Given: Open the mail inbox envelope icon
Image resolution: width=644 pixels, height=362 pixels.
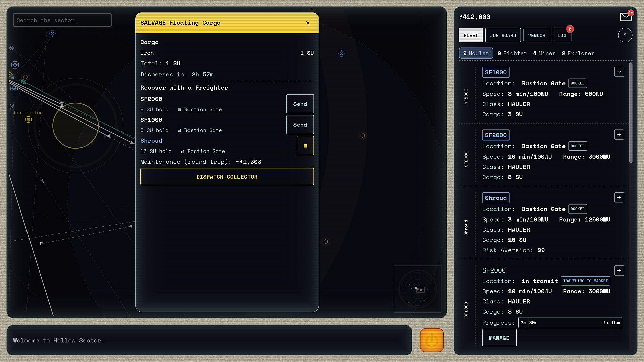Looking at the screenshot, I should (626, 17).
